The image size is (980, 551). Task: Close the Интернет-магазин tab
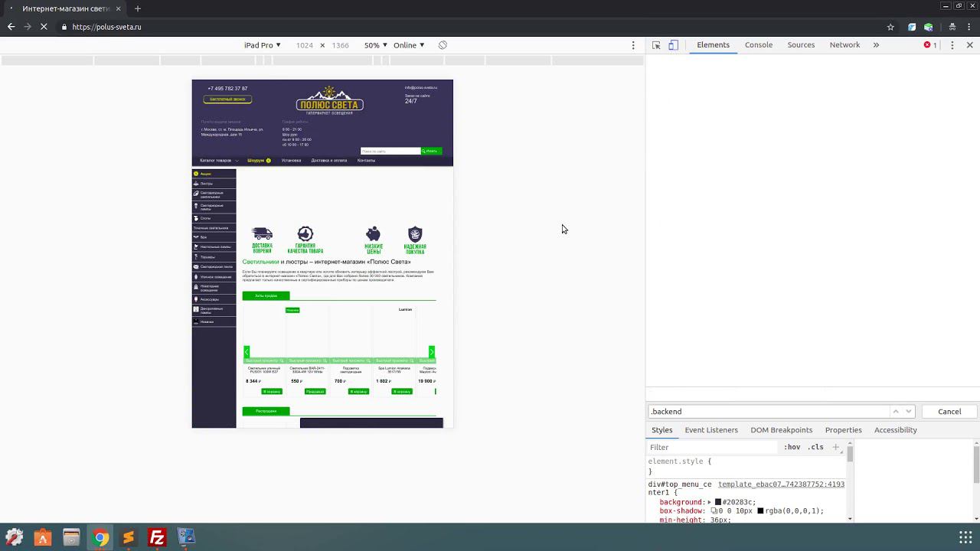click(117, 8)
